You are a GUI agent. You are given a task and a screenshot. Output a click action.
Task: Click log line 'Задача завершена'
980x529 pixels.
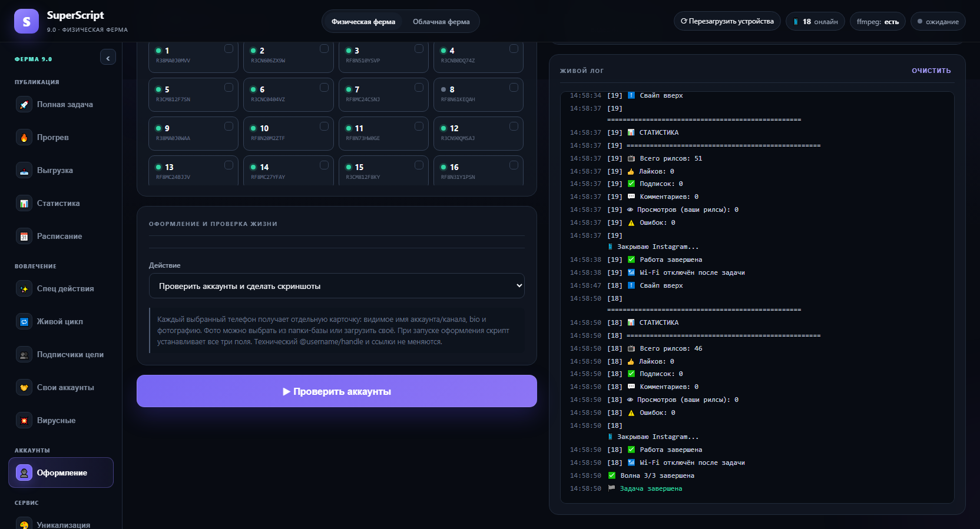click(651, 488)
